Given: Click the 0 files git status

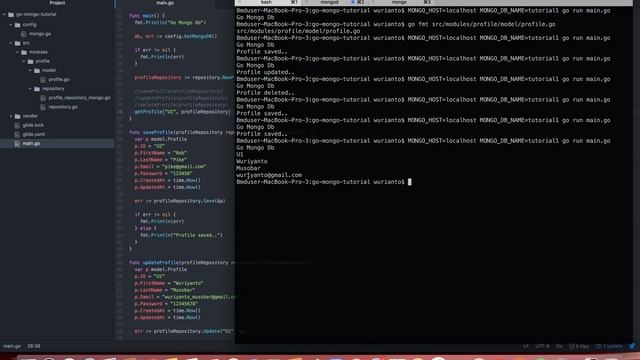Looking at the screenshot, I should point(579,346).
